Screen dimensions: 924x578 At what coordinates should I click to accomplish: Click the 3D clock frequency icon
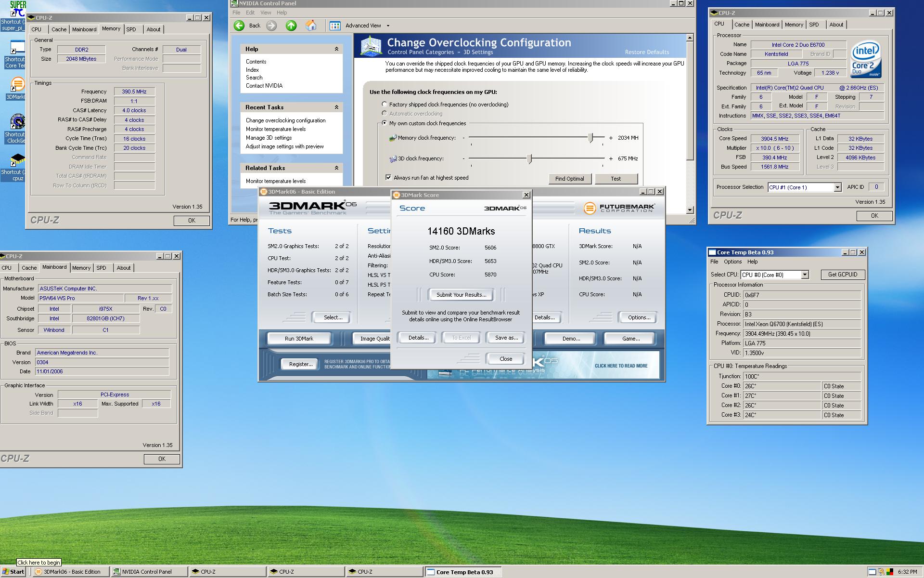point(393,158)
